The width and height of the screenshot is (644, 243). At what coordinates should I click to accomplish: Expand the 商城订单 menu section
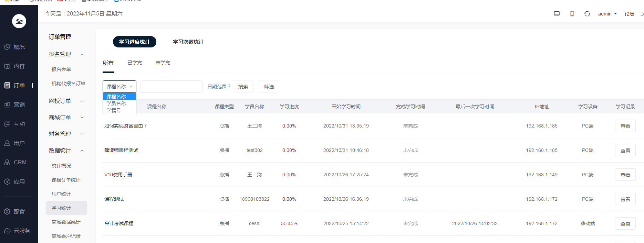coord(82,118)
